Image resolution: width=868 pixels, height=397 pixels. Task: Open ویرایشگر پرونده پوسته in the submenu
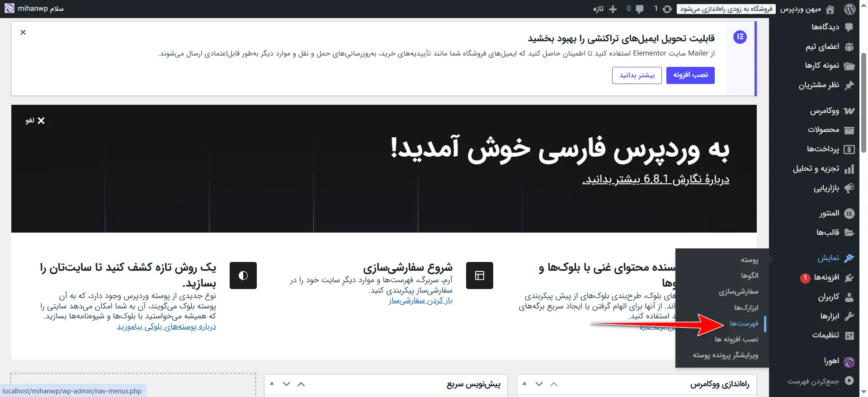[726, 355]
